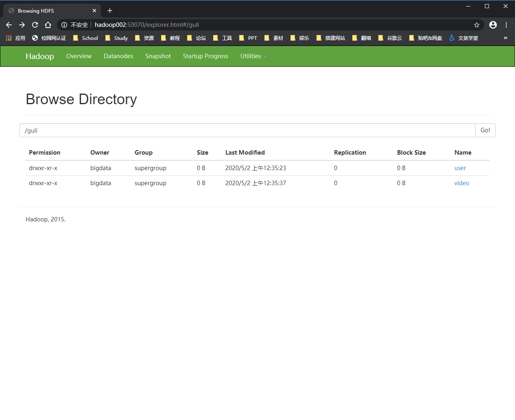Expand the Utilities dropdown menu

pos(253,56)
